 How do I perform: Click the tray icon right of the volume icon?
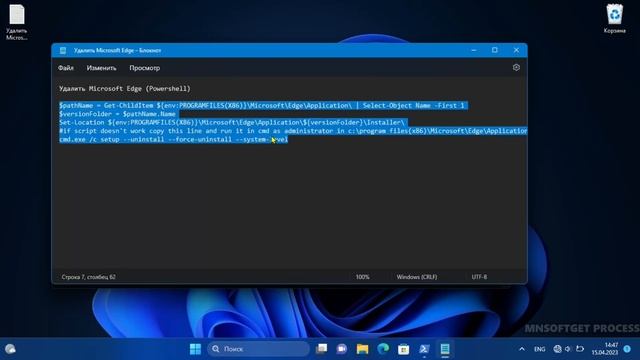[580, 349]
